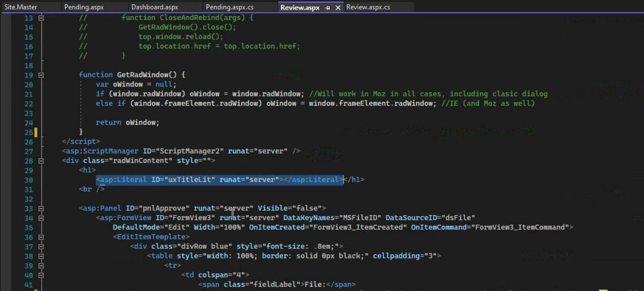Collapse the divRow blue div on line 37
The width and height of the screenshot is (644, 291).
click(41, 247)
